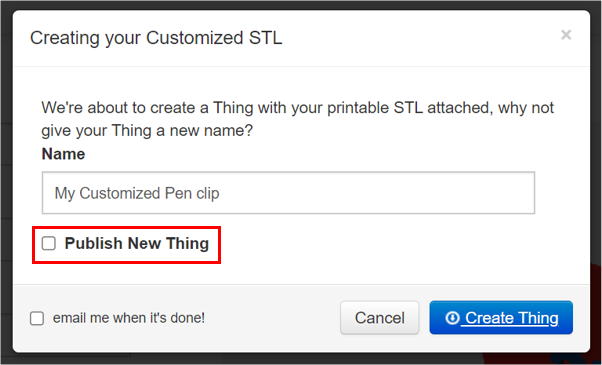Click the "email me when it's done!" label
Screen dimensions: 602x365
129,318
